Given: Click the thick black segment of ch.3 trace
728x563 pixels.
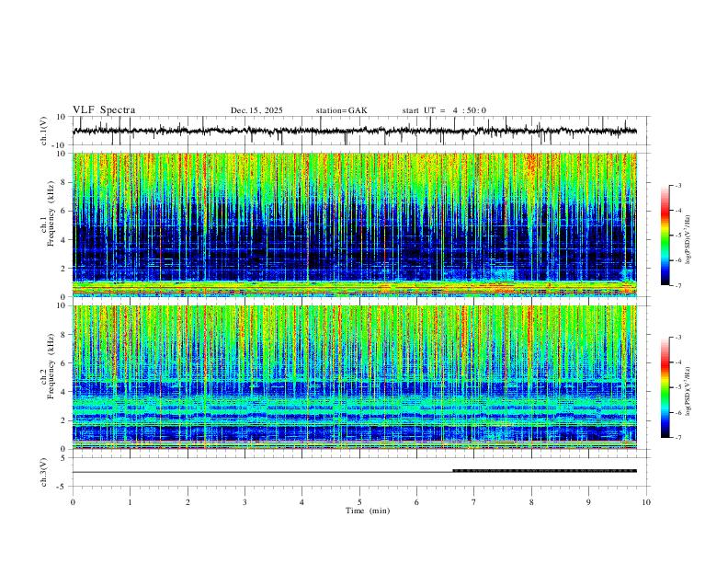Looking at the screenshot, I should pyautogui.click(x=544, y=471).
